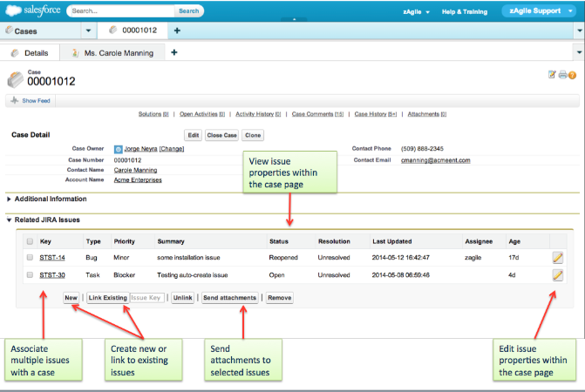This screenshot has width=585, height=392.
Task: Select the checkbox for issue STST-14
Action: coord(31,258)
